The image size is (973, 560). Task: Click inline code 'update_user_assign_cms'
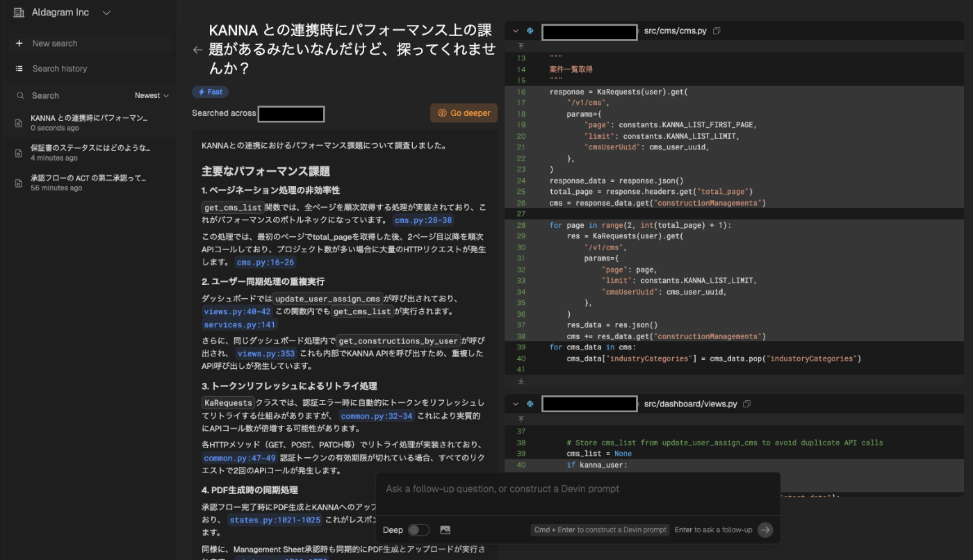327,299
